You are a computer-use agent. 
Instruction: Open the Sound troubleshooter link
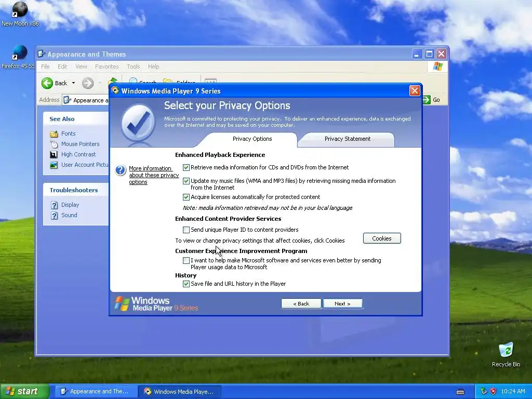(69, 216)
